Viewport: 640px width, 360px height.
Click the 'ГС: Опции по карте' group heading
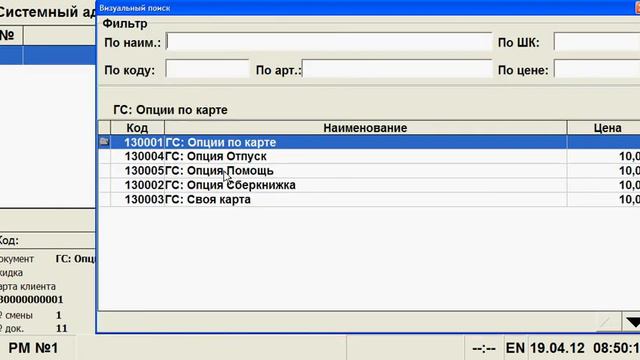(170, 110)
